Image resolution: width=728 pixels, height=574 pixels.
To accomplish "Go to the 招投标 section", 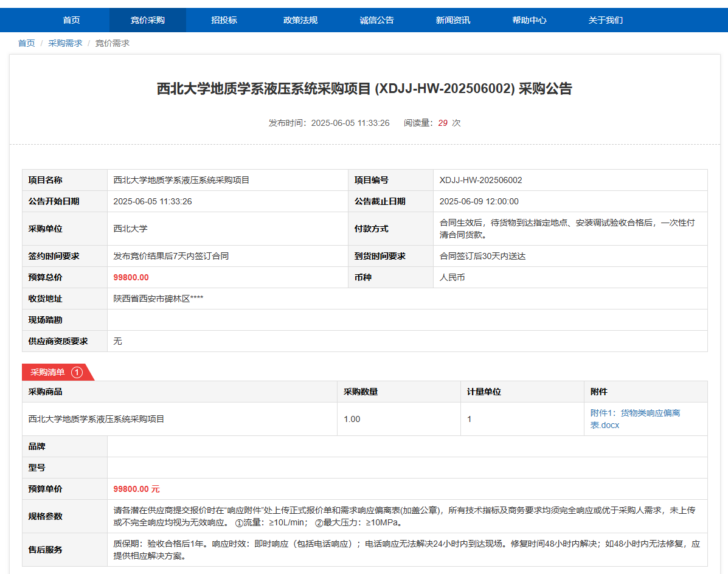I will (224, 20).
